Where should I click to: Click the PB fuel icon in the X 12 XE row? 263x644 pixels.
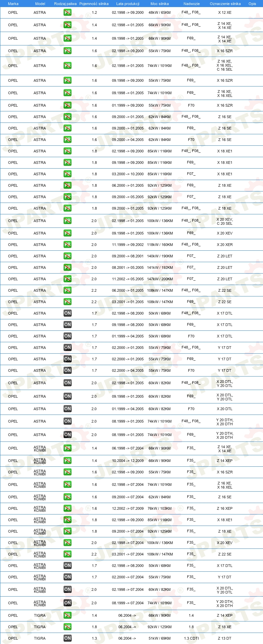[x=68, y=12]
